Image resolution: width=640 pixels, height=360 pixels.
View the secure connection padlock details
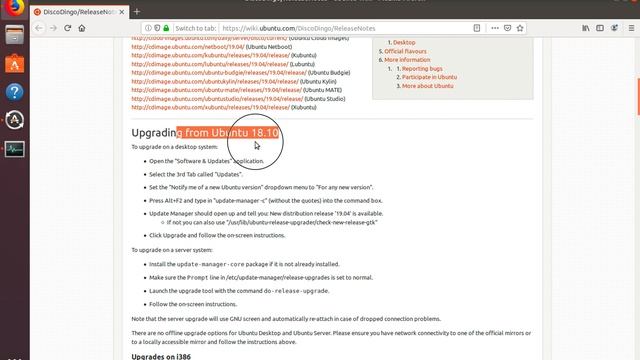[x=166, y=28]
